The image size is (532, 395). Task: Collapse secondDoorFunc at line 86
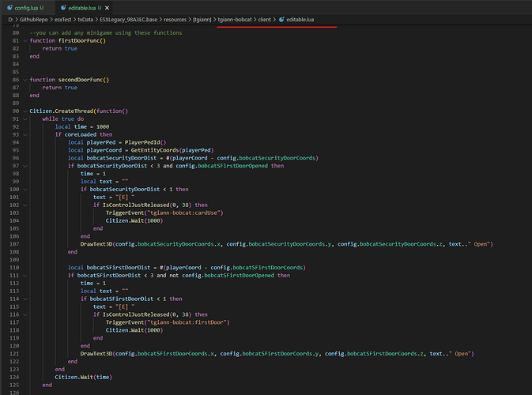tap(25, 80)
